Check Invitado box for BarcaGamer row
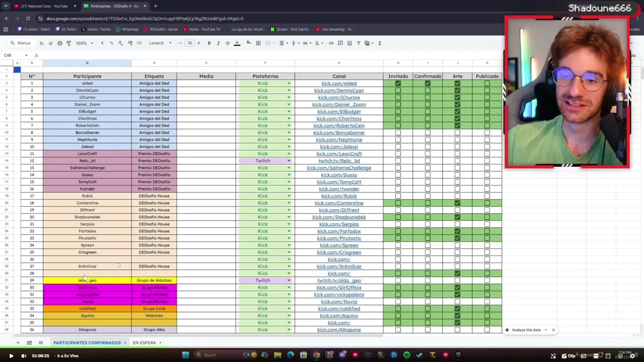644x362 pixels. pyautogui.click(x=398, y=133)
